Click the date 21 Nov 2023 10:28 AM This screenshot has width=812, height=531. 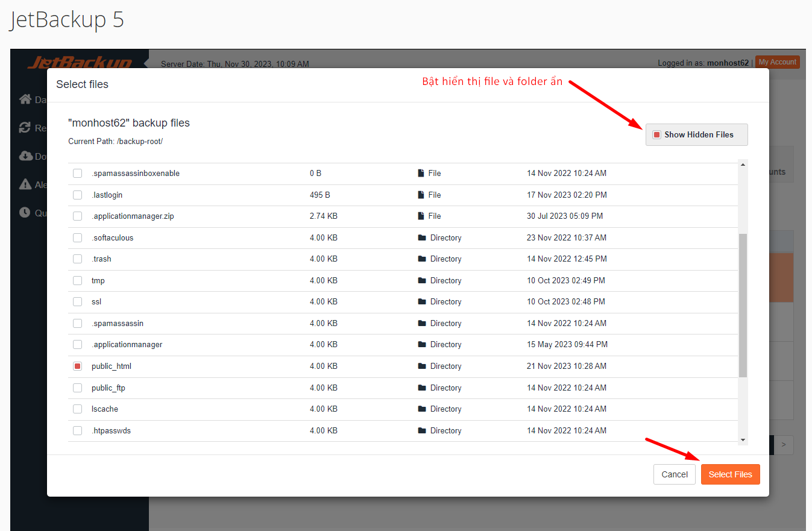tap(567, 366)
